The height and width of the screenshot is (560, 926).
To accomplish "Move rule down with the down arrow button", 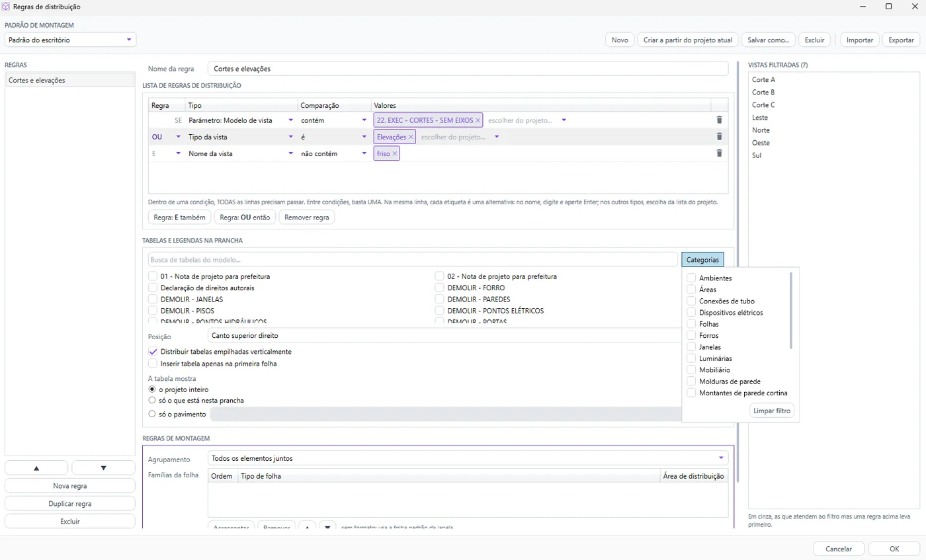I will coord(103,468).
